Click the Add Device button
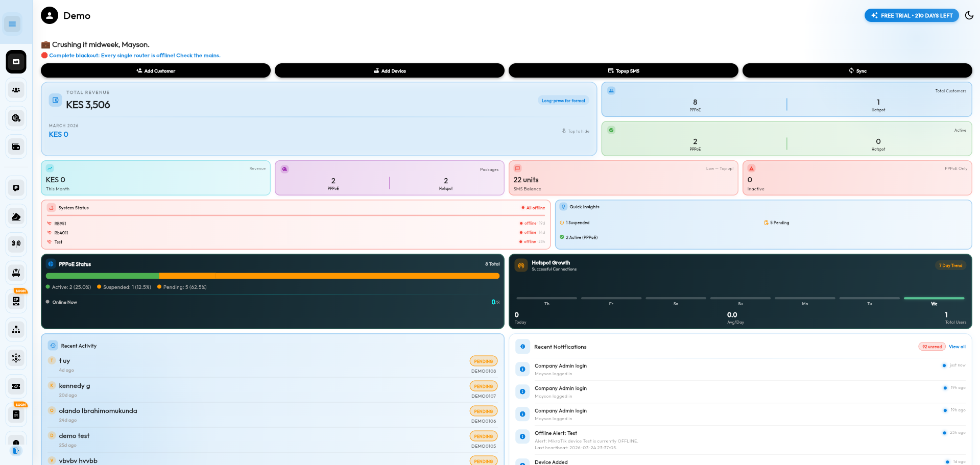Viewport: 980px width, 465px height. click(x=390, y=70)
